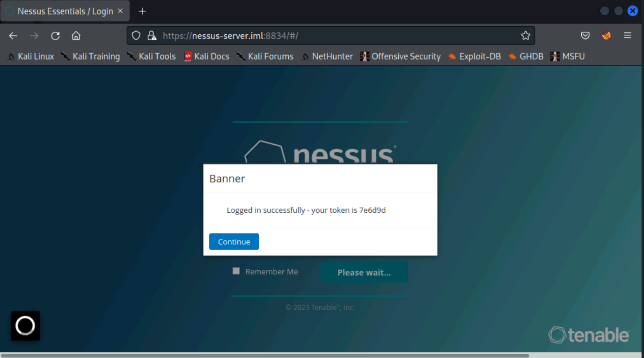The image size is (644, 358).
Task: Go to browser home page
Action: click(76, 36)
